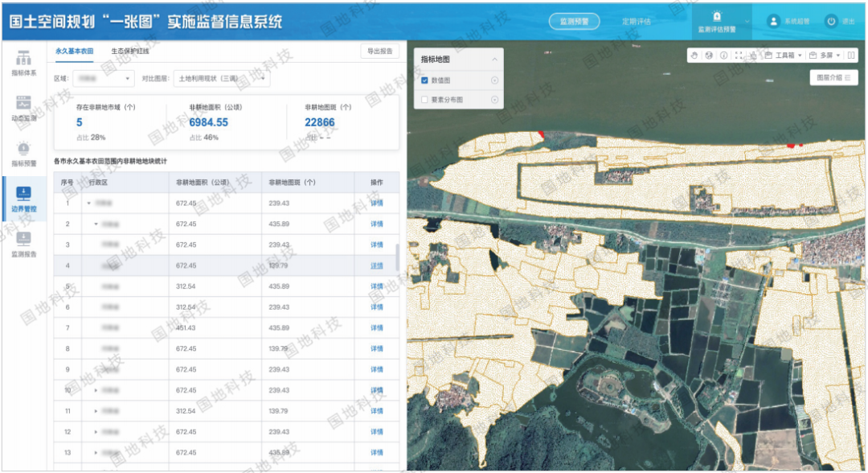The height and width of the screenshot is (473, 868).
Task: Click the system title 国土空间规划“一张图”实施监督信息系统
Action: pos(145,22)
